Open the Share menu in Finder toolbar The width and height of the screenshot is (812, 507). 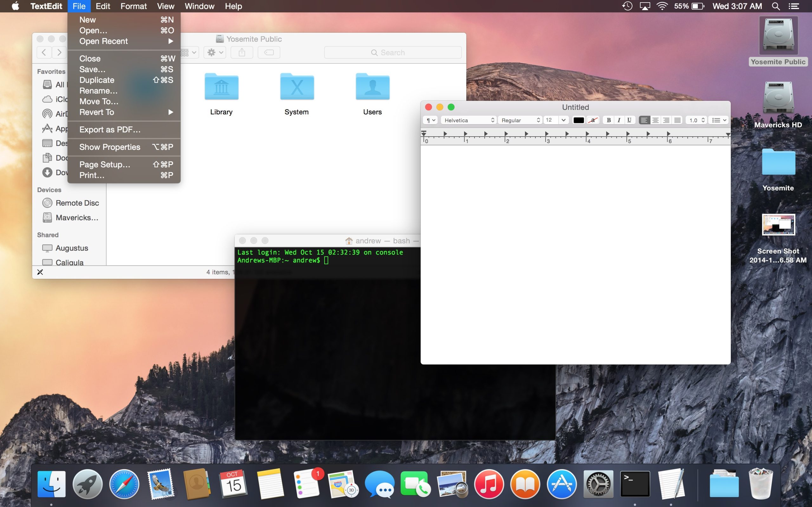[x=242, y=52]
